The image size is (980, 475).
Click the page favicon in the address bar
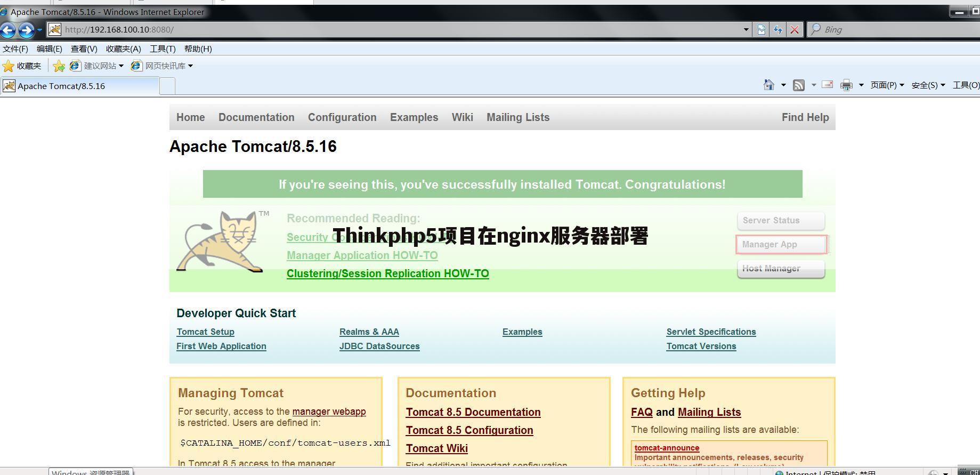55,30
